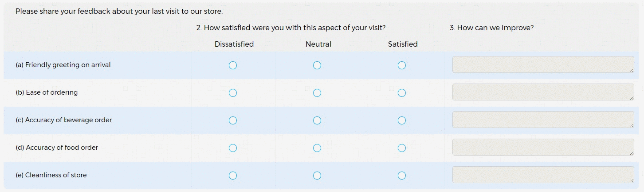Rate Accuracy of food order as Satisfied
Screen dimensions: 644x192
coord(402,148)
